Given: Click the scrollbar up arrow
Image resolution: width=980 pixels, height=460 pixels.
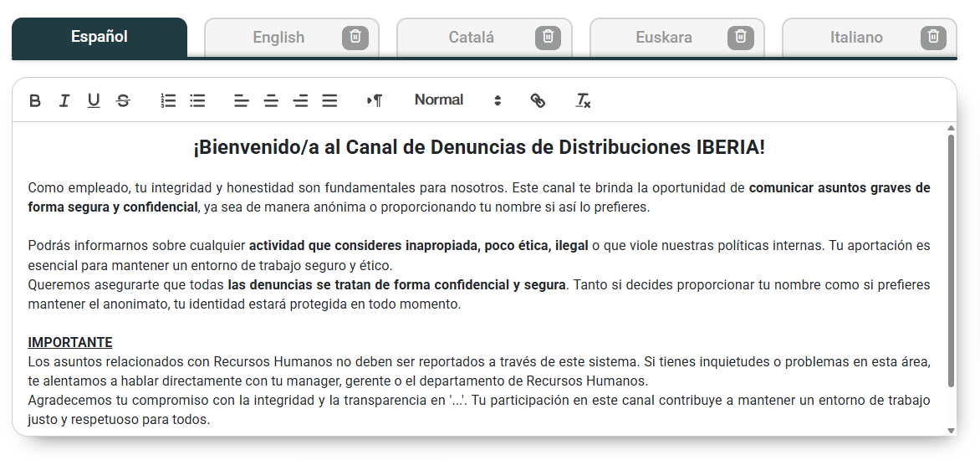Looking at the screenshot, I should [x=952, y=128].
